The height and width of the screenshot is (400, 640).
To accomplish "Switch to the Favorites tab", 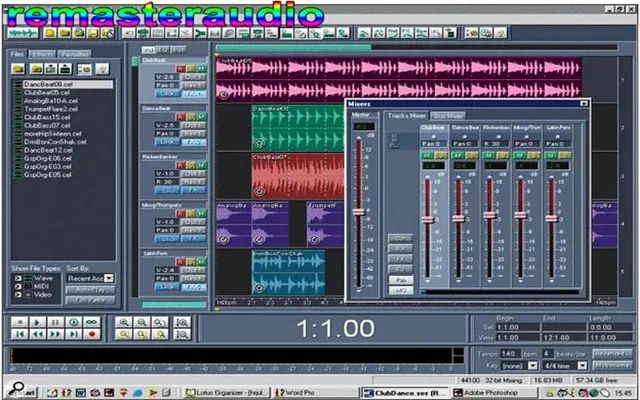I will [74, 54].
